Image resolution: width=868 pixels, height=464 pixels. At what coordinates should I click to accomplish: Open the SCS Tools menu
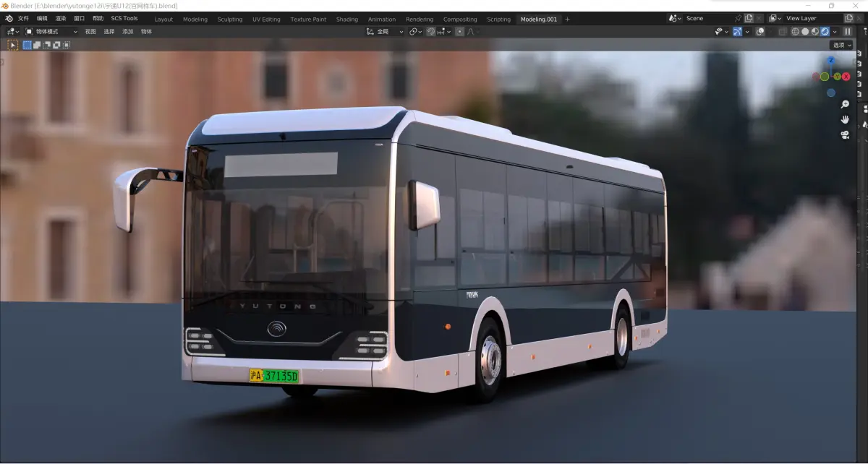[x=124, y=19]
